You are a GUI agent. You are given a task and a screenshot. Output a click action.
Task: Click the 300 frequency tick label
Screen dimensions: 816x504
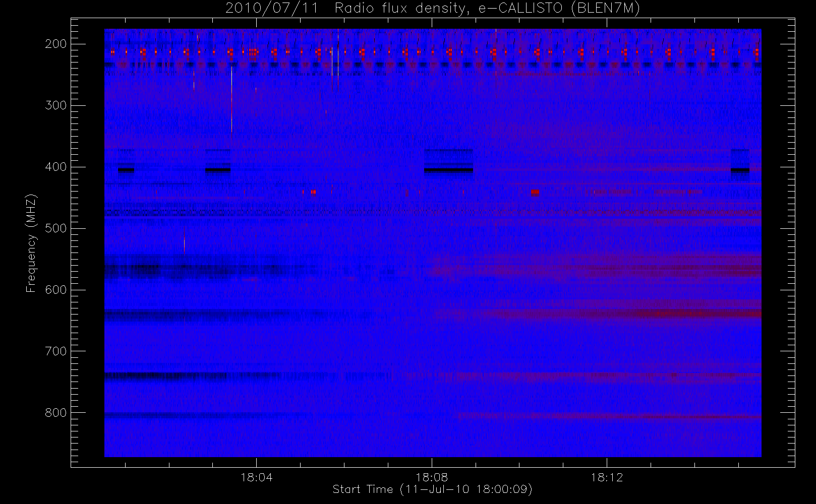[56, 105]
